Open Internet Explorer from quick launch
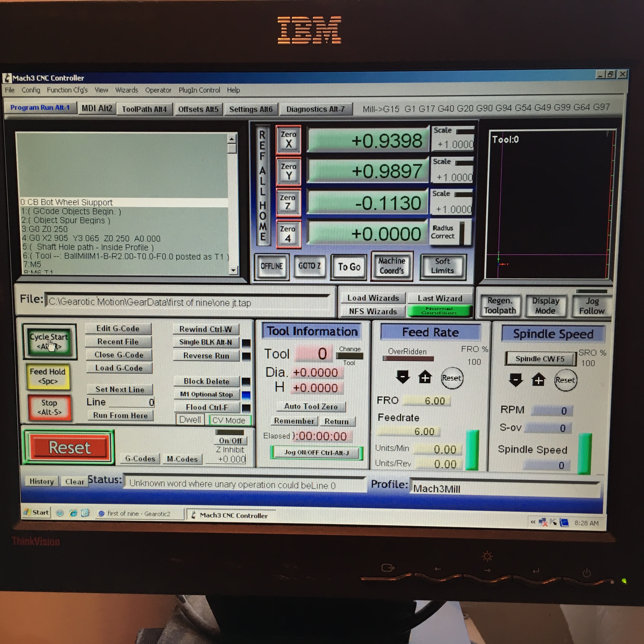Screen dimensions: 644x644 coord(73,513)
